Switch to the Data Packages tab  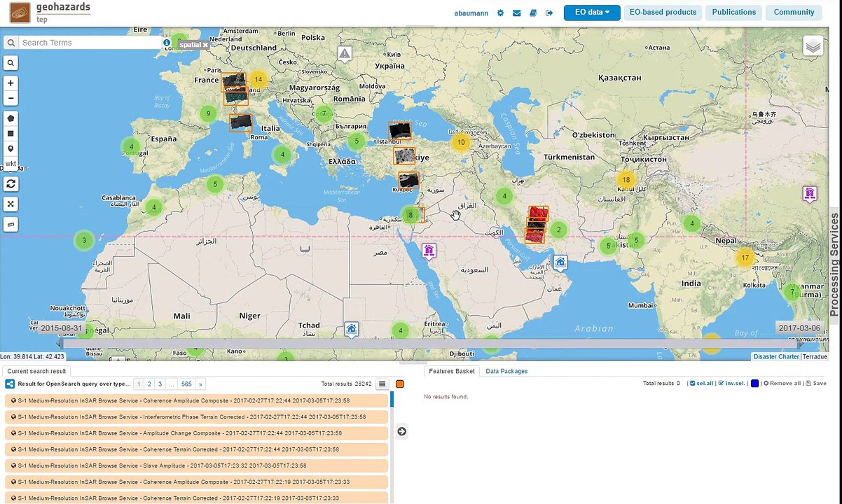point(506,371)
